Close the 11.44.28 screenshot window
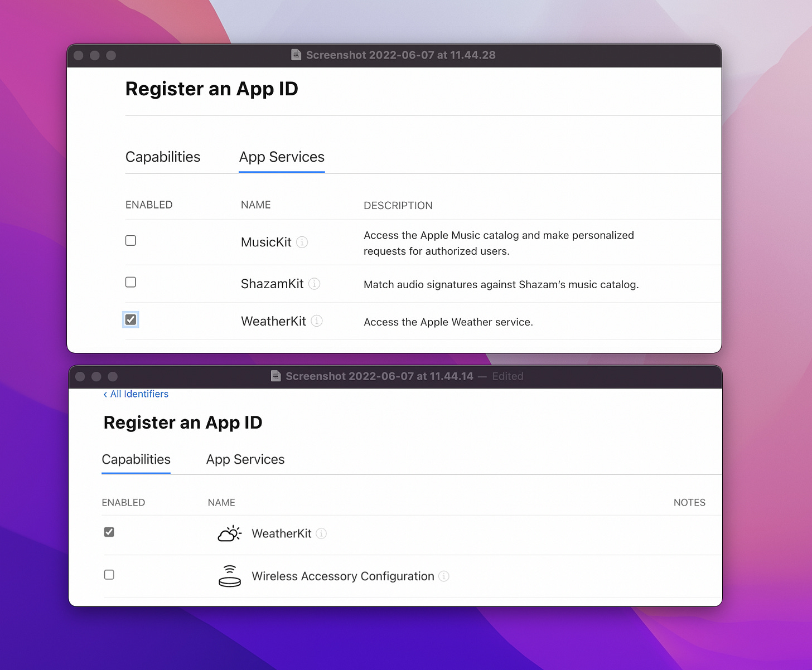The height and width of the screenshot is (670, 812). coord(79,55)
